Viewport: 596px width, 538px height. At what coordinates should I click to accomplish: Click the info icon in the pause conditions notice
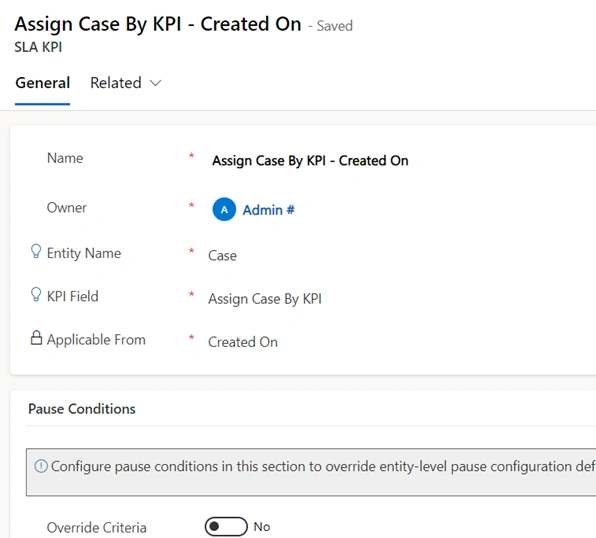pos(41,466)
